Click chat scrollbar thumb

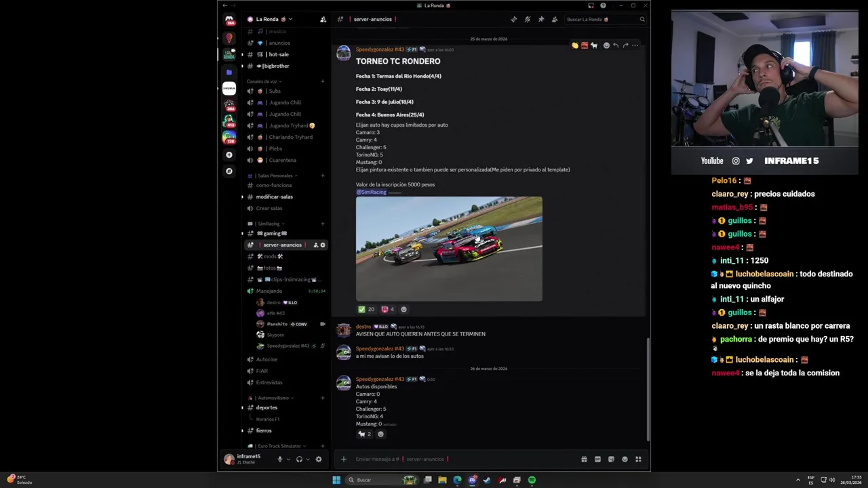648,389
